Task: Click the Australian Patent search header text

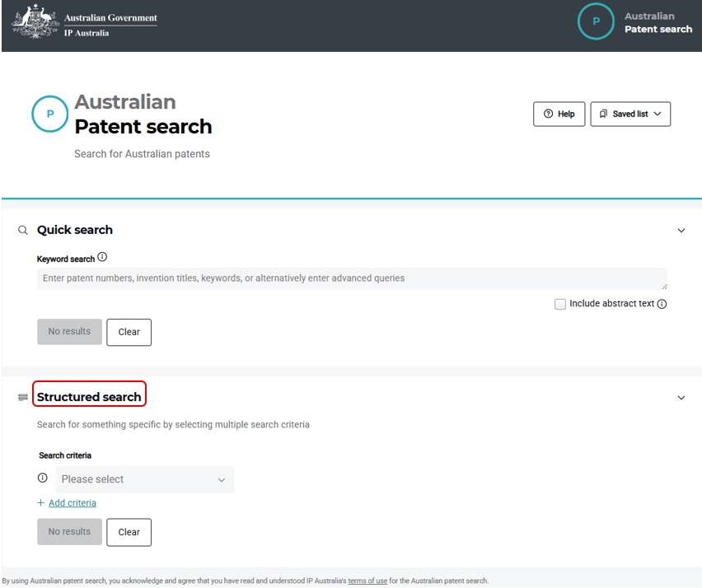Action: point(658,22)
